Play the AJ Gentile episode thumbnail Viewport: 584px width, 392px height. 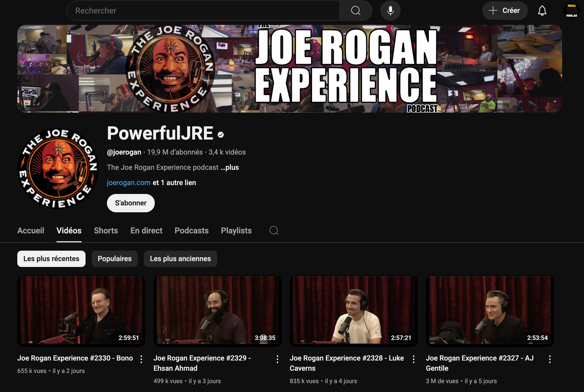490,311
